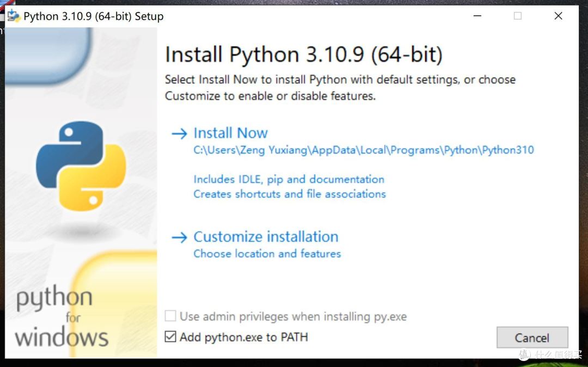Close the Python Setup window
This screenshot has width=588, height=367.
tap(558, 16)
